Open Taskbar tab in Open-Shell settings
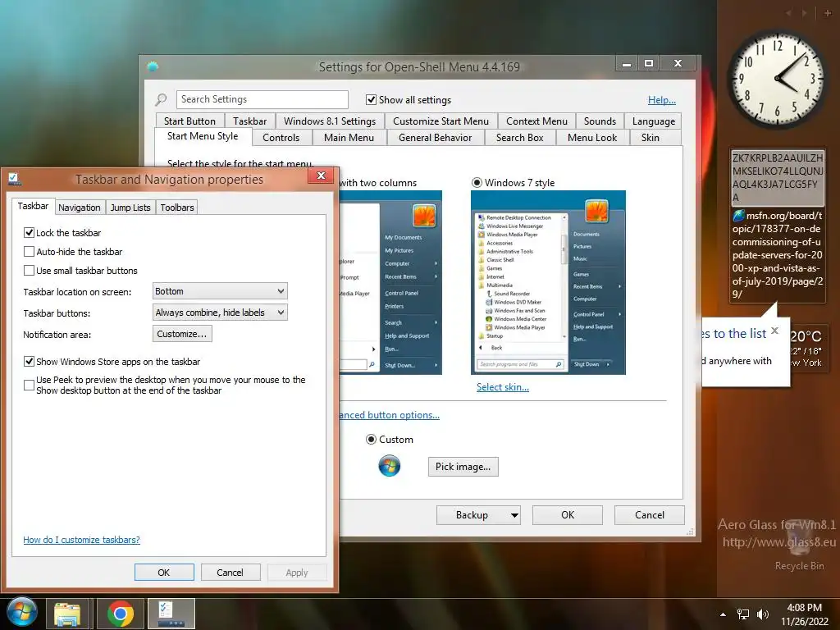 click(249, 121)
